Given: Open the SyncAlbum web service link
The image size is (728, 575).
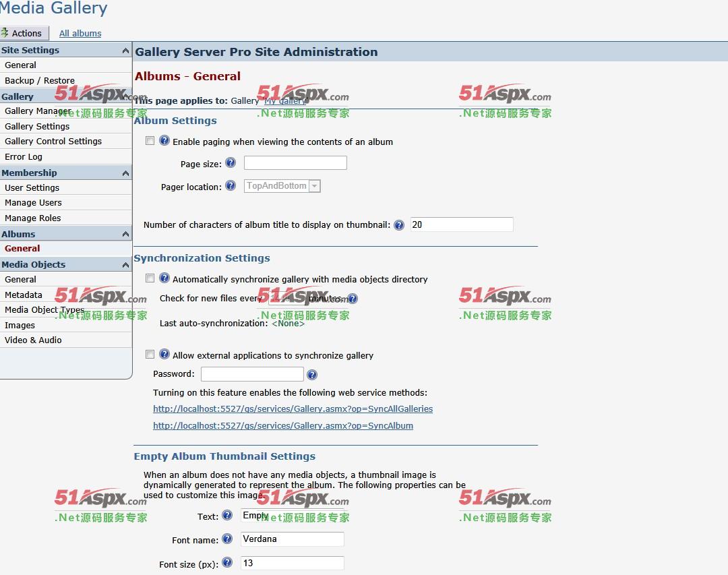Looking at the screenshot, I should (283, 425).
